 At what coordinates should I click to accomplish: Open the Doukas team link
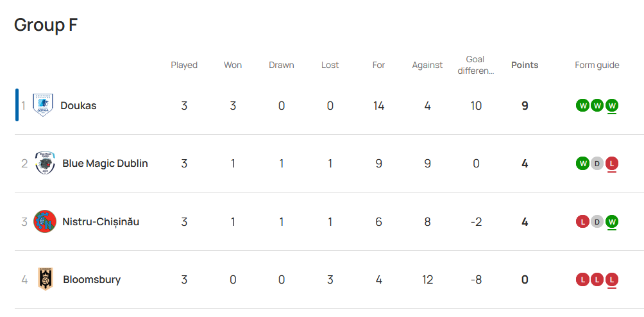pyautogui.click(x=78, y=105)
